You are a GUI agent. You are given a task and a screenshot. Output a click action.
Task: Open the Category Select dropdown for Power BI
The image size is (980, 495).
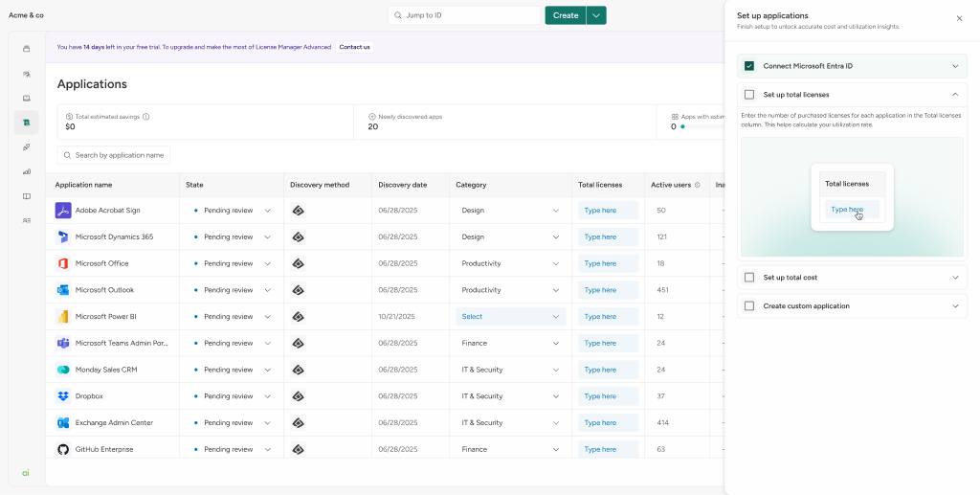pos(511,317)
